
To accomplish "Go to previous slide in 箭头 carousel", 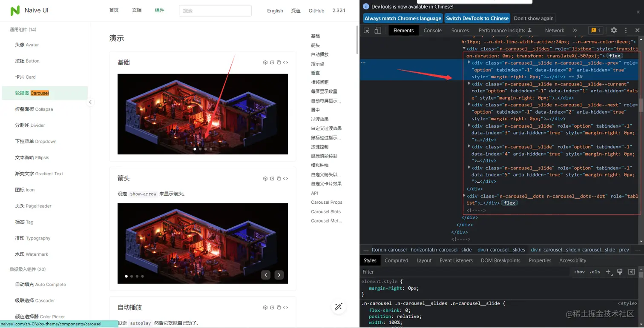I will tap(266, 275).
